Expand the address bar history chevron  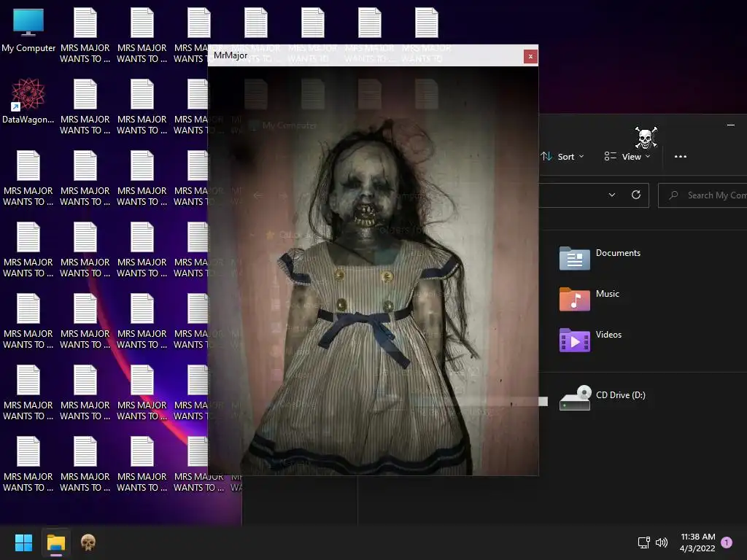(612, 195)
